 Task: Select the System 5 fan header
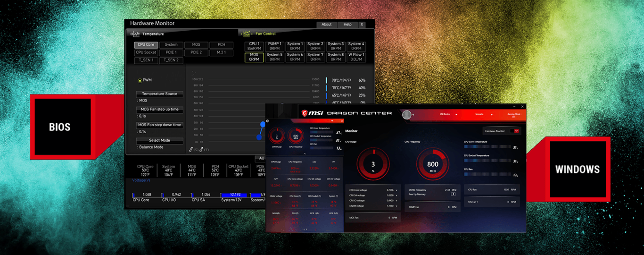coord(274,57)
